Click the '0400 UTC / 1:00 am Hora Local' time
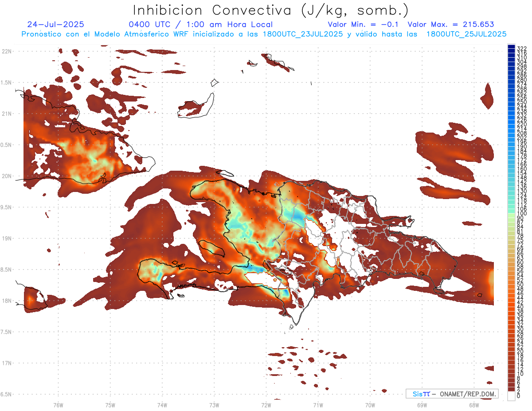Image resolution: width=532 pixels, height=411 pixels. coord(200,25)
